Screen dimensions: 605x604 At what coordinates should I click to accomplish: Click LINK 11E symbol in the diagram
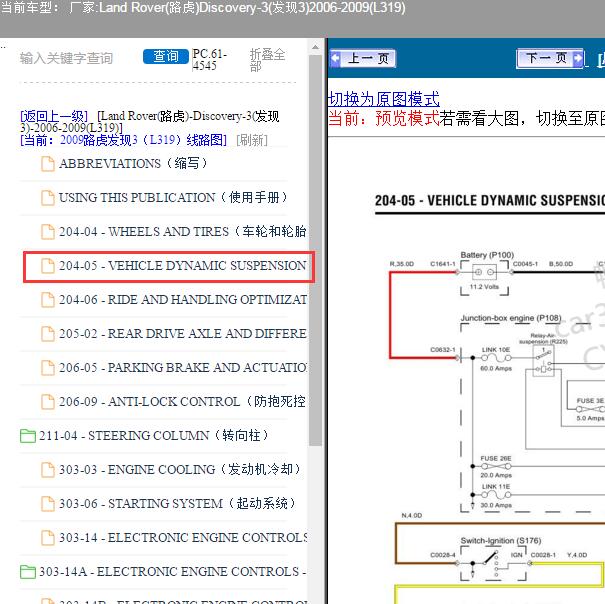point(496,495)
